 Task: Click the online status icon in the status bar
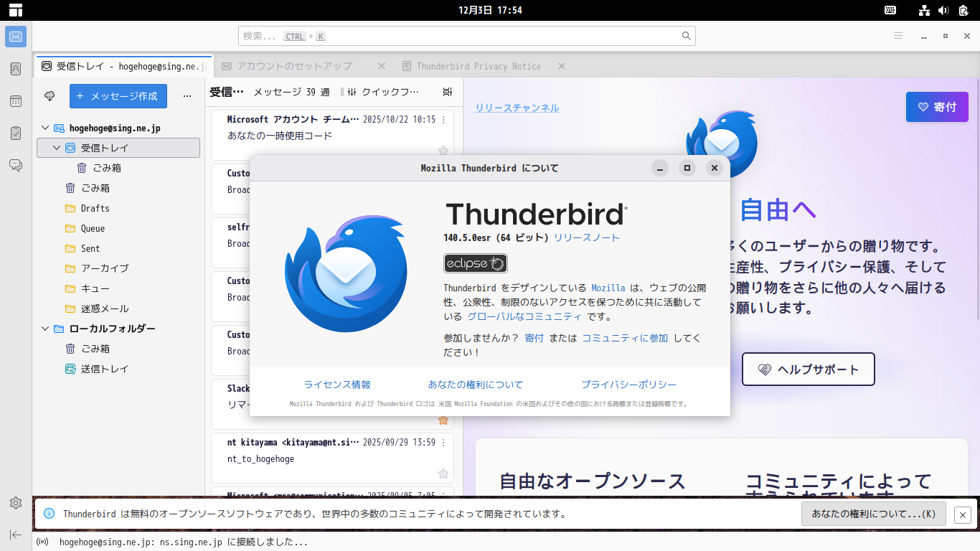pyautogui.click(x=42, y=542)
